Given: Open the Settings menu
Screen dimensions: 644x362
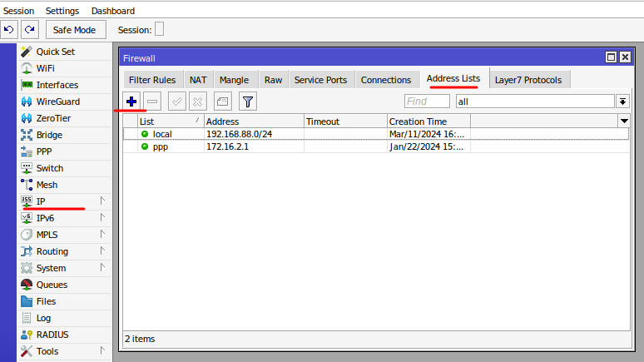Looking at the screenshot, I should 62,11.
